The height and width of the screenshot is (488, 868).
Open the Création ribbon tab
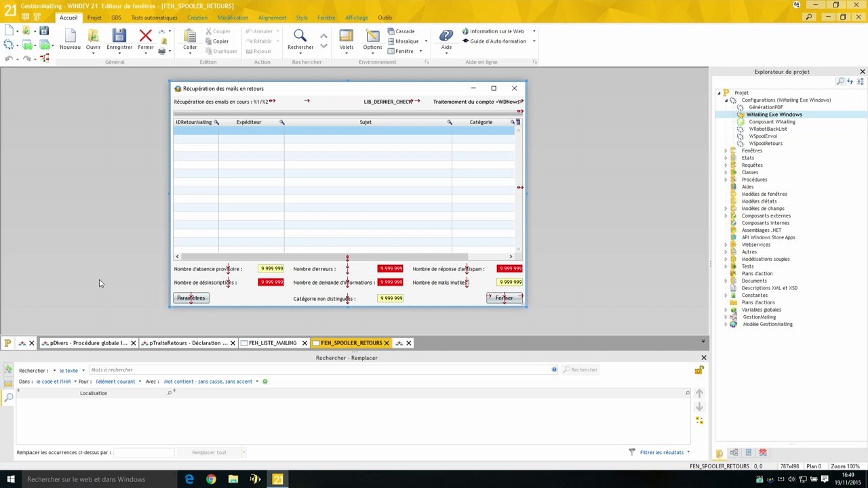[x=197, y=18]
